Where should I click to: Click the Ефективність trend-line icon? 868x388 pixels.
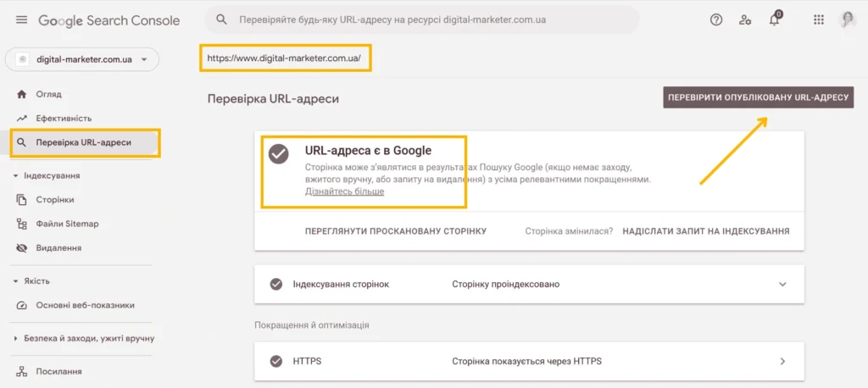pos(21,118)
